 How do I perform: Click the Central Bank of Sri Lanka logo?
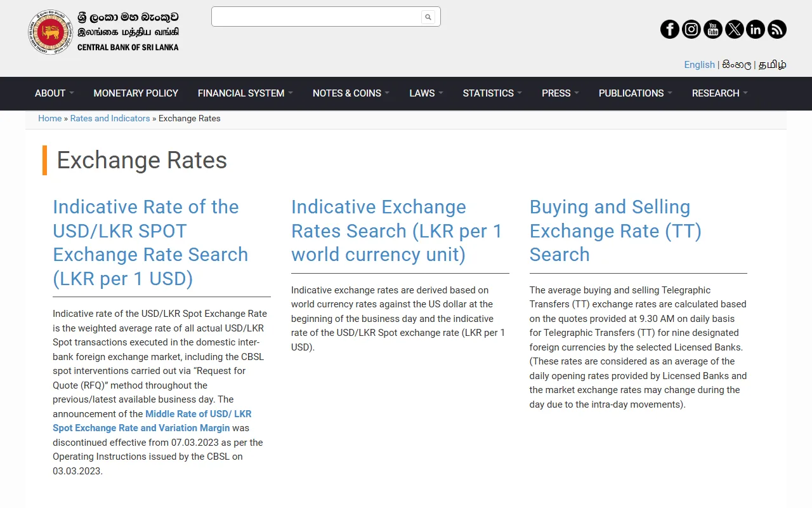(x=103, y=32)
